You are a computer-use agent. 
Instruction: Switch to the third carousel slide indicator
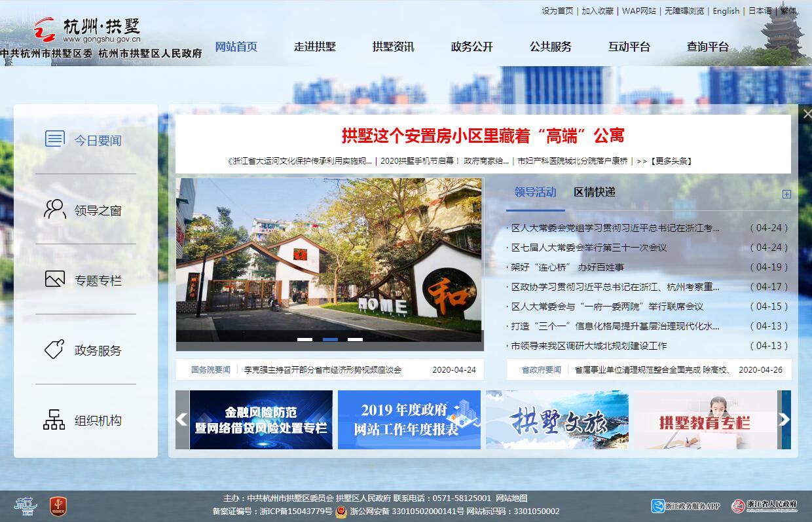click(355, 339)
